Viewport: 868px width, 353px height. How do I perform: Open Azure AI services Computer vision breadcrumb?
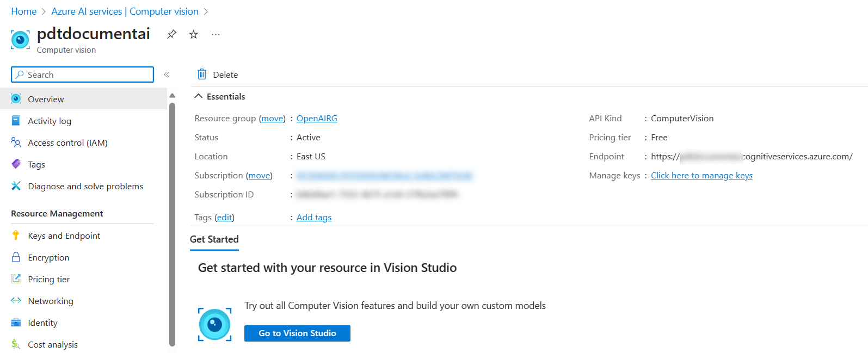[x=125, y=11]
